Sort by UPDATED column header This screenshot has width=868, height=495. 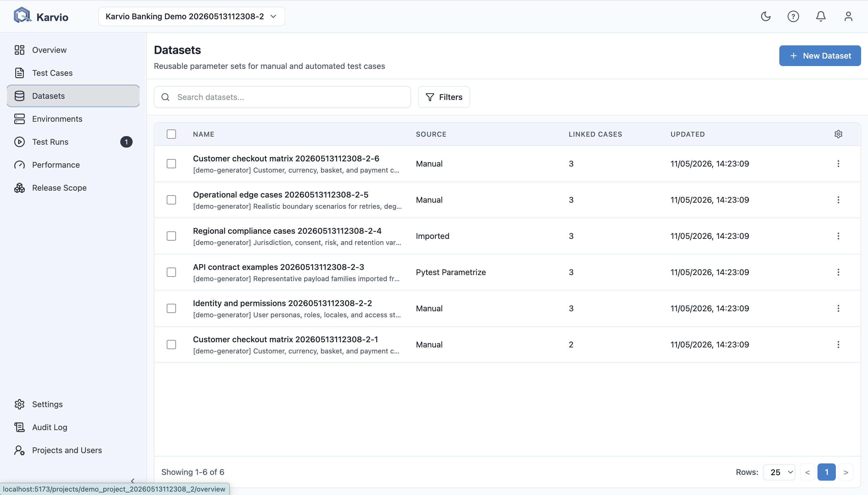(687, 134)
